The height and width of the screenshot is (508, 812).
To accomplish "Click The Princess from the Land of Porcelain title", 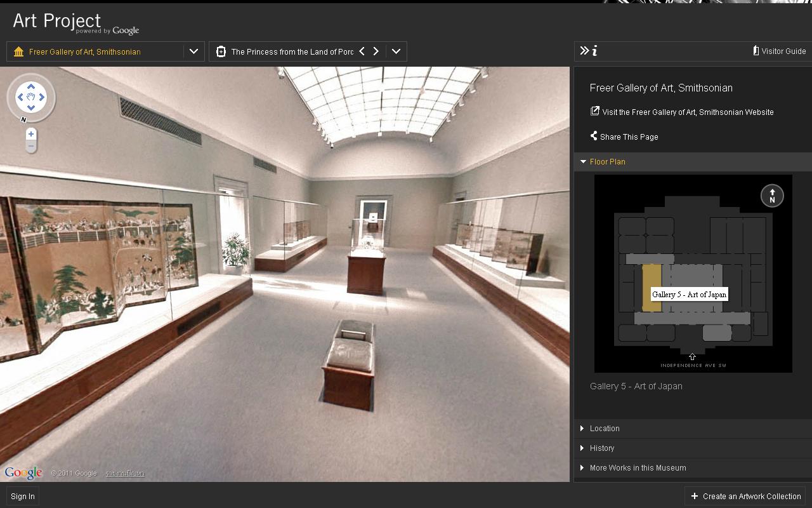I will pyautogui.click(x=292, y=51).
